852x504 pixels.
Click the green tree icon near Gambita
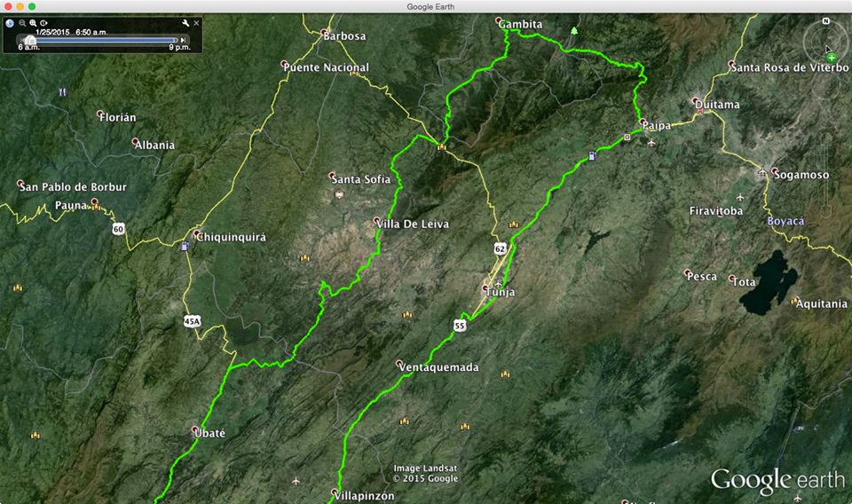point(574,31)
